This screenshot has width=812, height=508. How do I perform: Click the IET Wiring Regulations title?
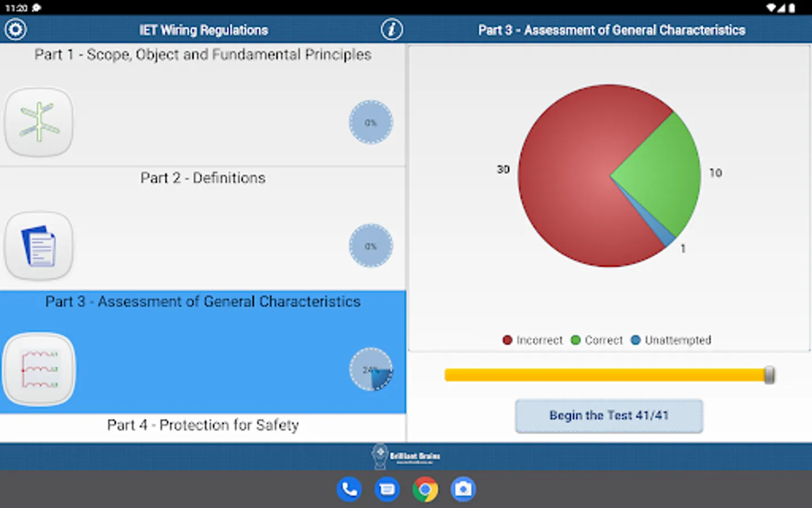[204, 30]
